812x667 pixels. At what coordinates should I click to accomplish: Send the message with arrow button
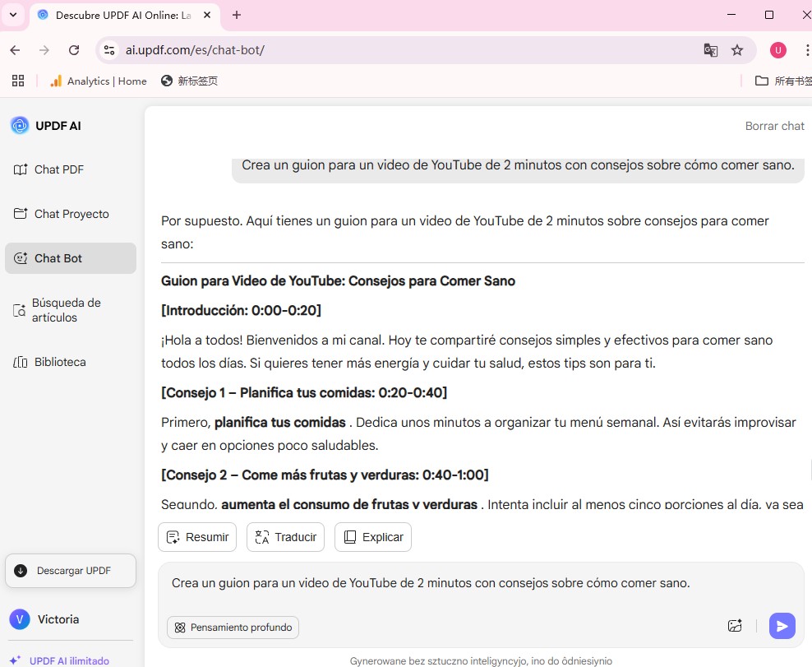[782, 626]
